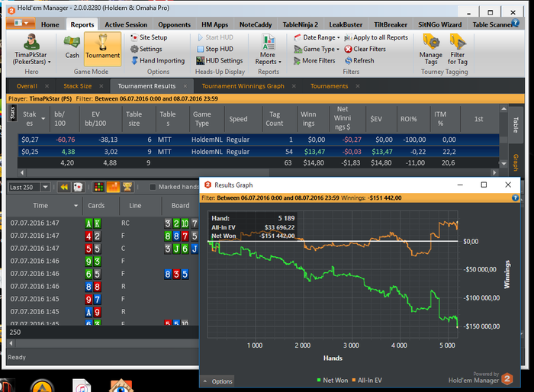Image resolution: width=534 pixels, height=392 pixels.
Task: Select the $0,25 stakes row
Action: click(259, 152)
